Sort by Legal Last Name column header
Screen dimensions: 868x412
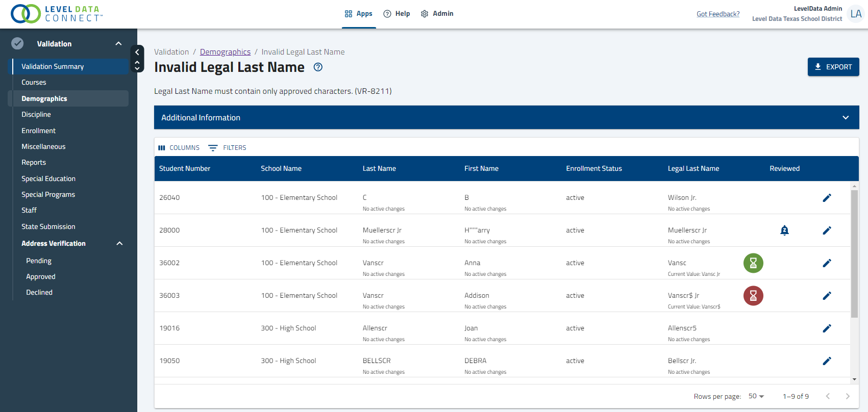coord(693,169)
